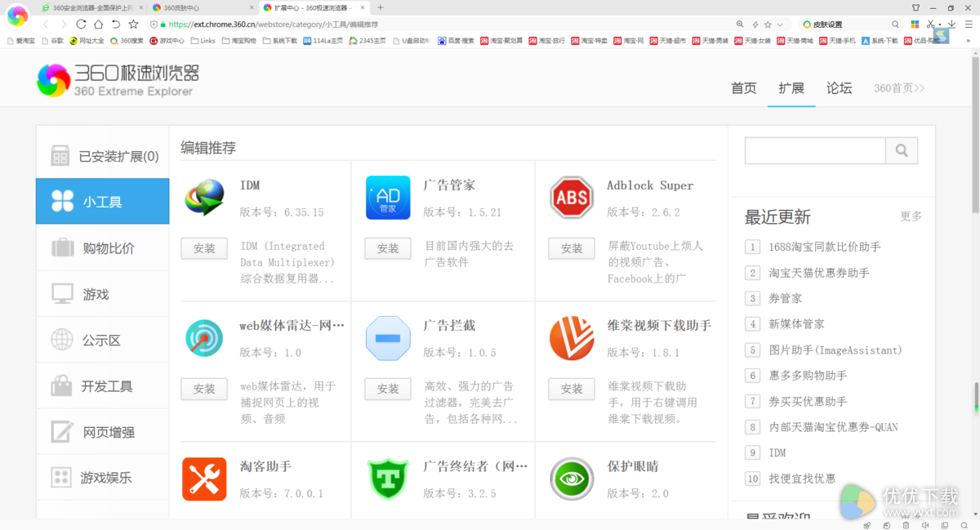Open the 论坛 navigation tab
The width and height of the screenshot is (980, 530).
(839, 88)
